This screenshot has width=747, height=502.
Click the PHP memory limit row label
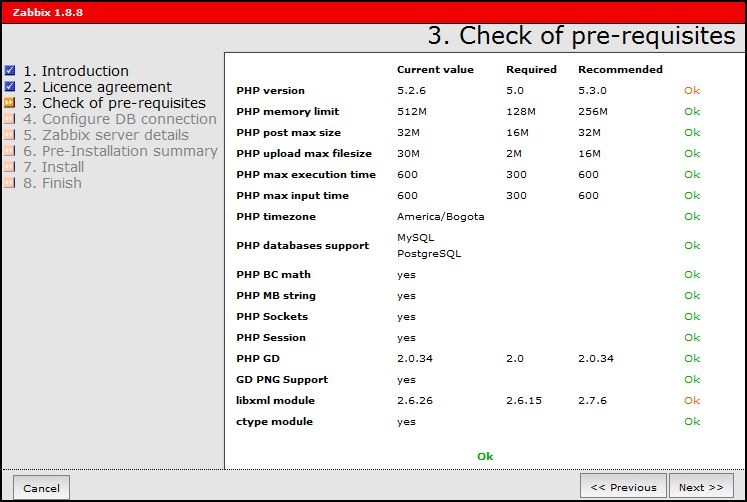(x=287, y=112)
